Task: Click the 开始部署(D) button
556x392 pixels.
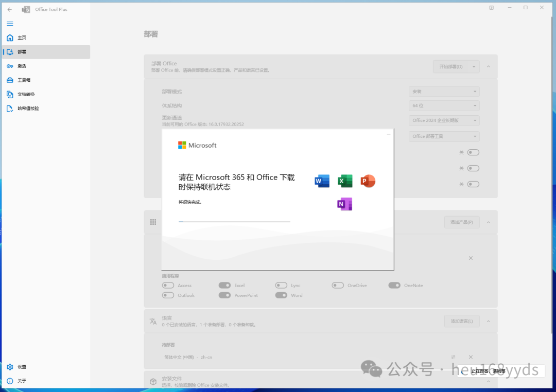Action: tap(450, 67)
